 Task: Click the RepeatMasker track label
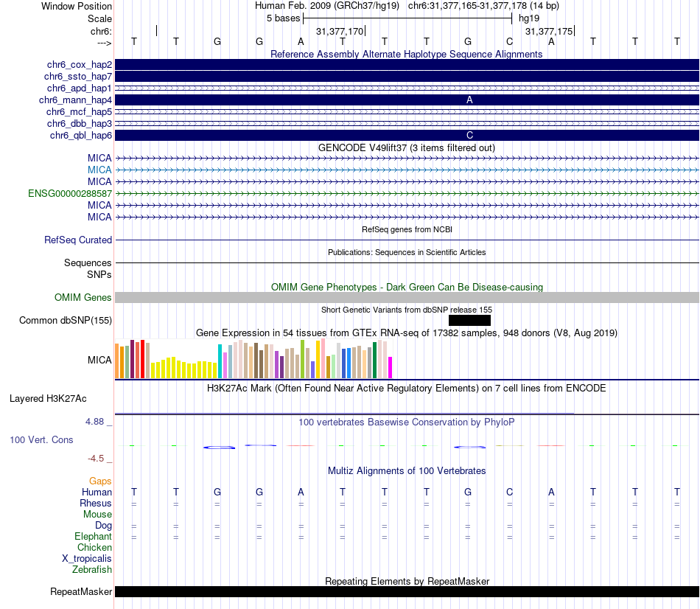click(81, 592)
